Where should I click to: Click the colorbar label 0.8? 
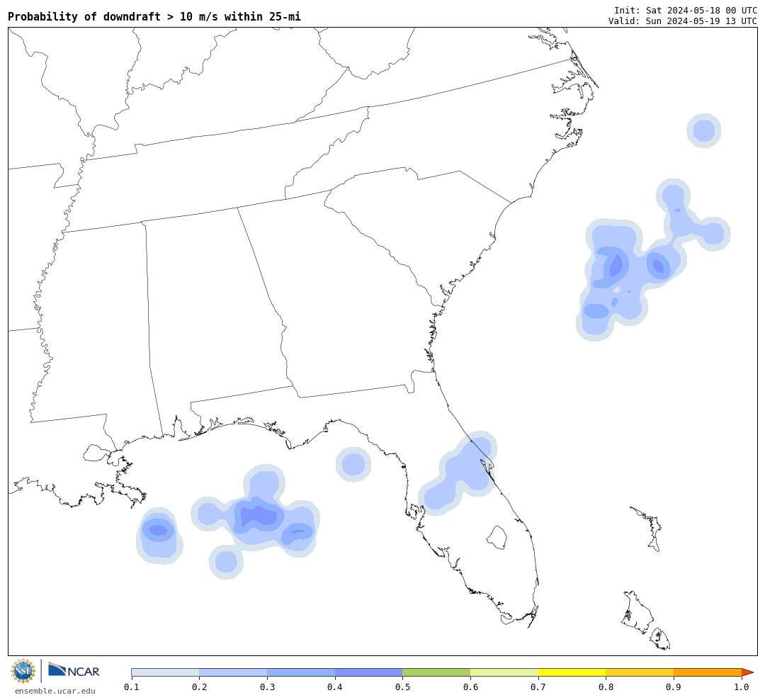click(x=606, y=687)
